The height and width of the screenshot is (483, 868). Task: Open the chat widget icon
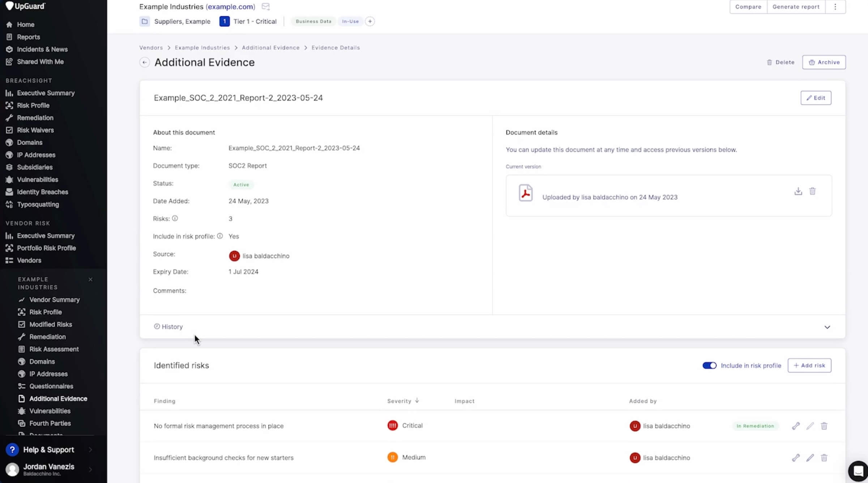[858, 471]
